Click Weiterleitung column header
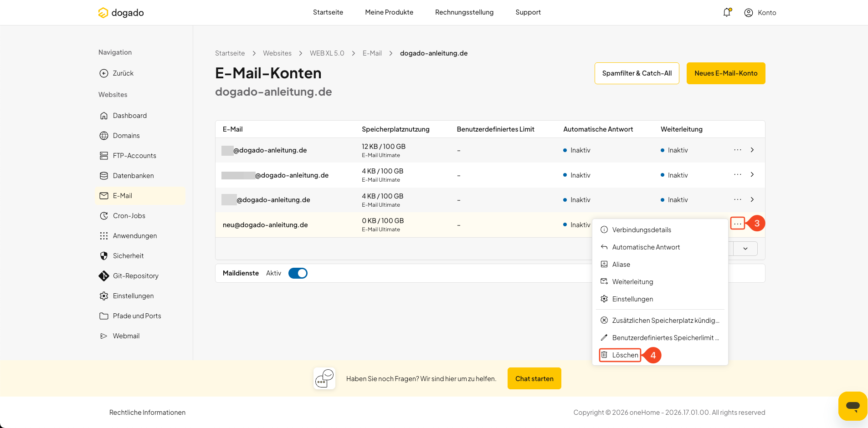The height and width of the screenshot is (428, 868). 682,129
